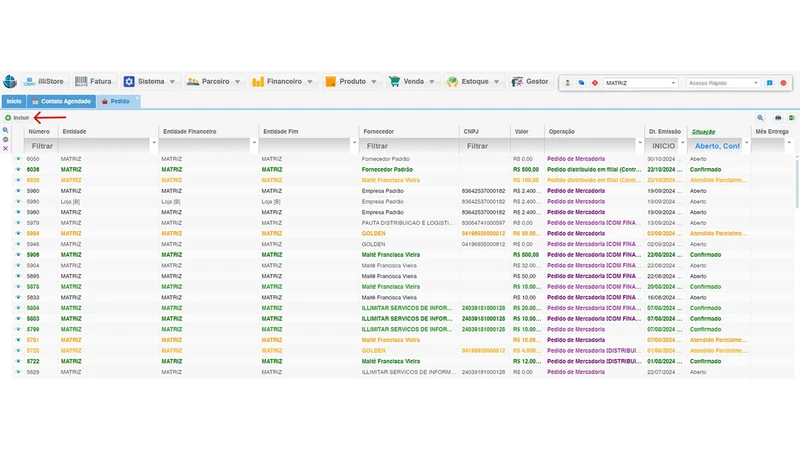Click 'R$ 500,00' in order 6036 row
The width and height of the screenshot is (800, 450).
[526, 169]
